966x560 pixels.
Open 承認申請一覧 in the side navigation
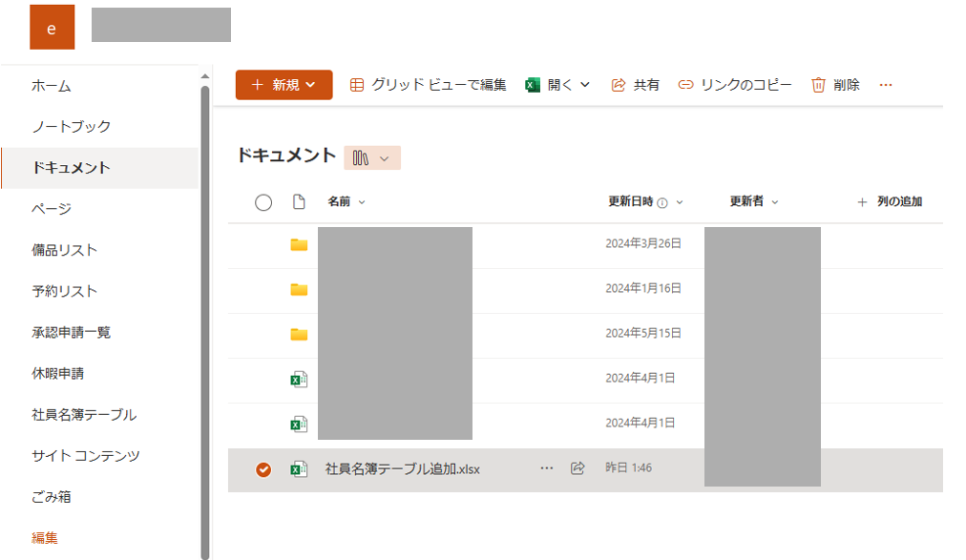[72, 332]
